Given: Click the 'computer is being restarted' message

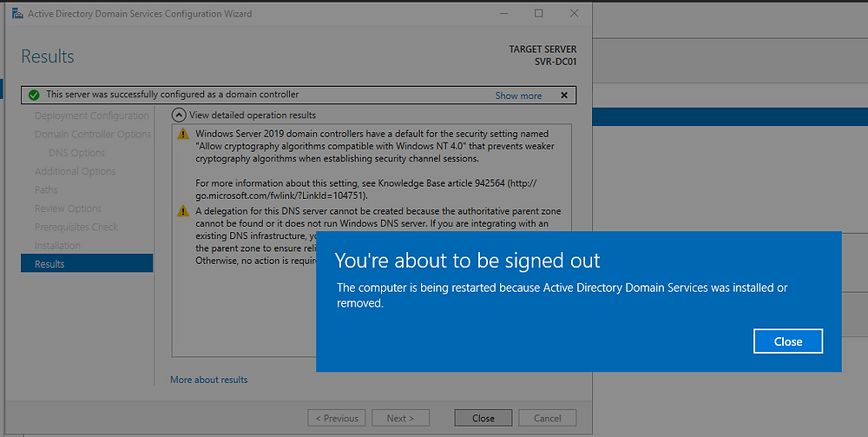Looking at the screenshot, I should click(562, 295).
